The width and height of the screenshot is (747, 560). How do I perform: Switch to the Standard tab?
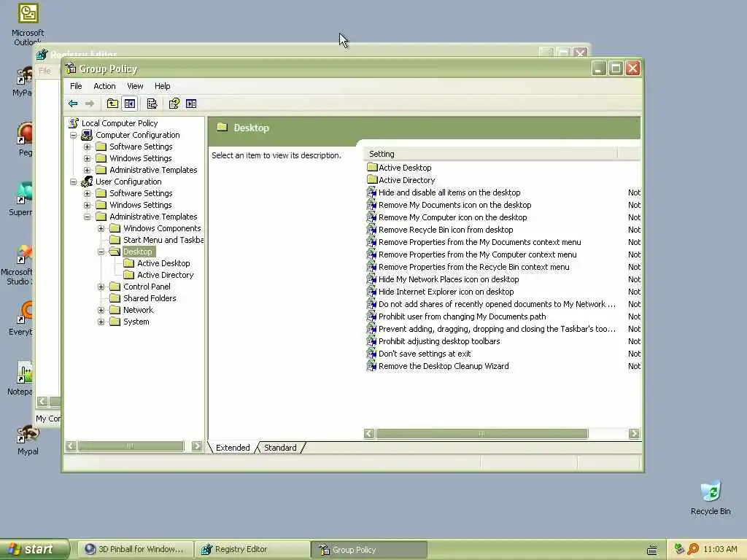tap(280, 448)
